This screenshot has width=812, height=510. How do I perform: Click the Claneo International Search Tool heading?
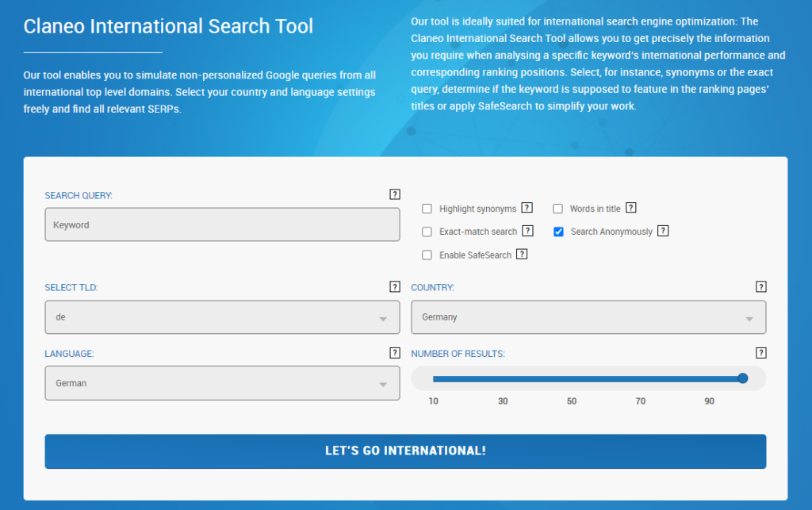point(168,26)
